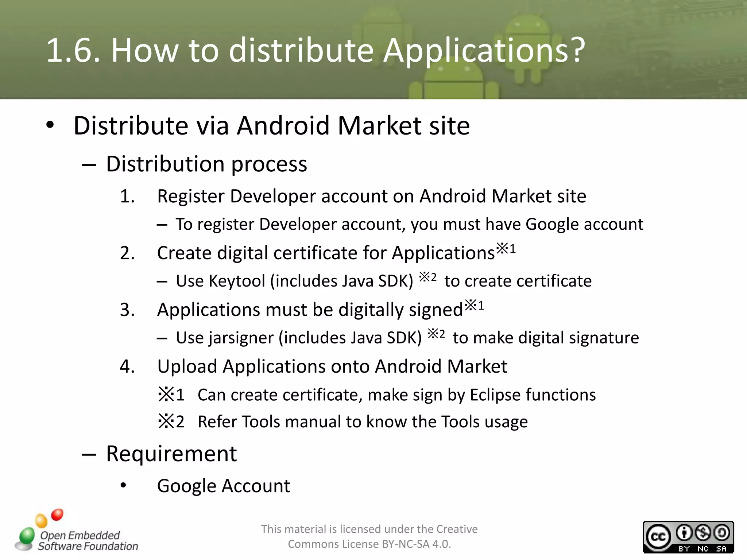Viewport: 747px width, 560px height.
Task: Click footnote ※1 "Can create certificate, make sign by Eclipse functions"
Action: [377, 395]
